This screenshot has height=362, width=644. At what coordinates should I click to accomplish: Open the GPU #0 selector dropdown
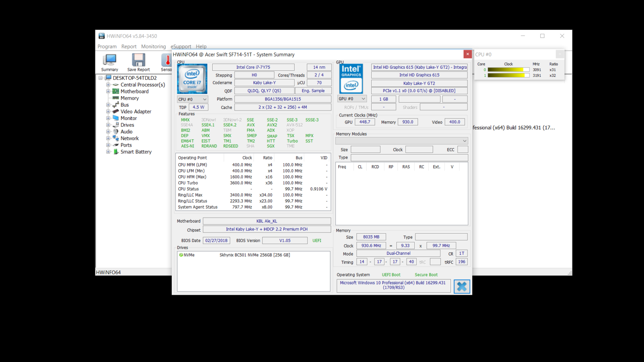[352, 99]
